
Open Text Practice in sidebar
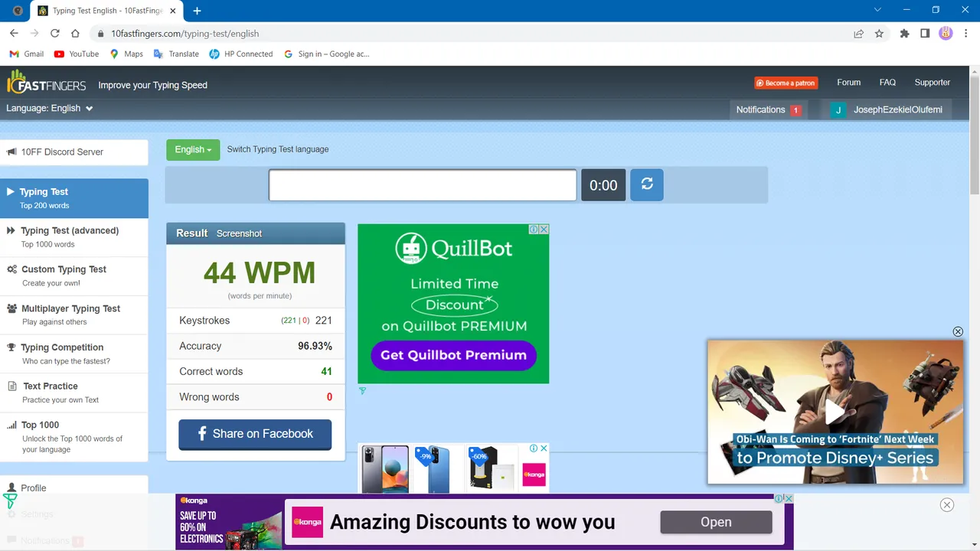74,393
